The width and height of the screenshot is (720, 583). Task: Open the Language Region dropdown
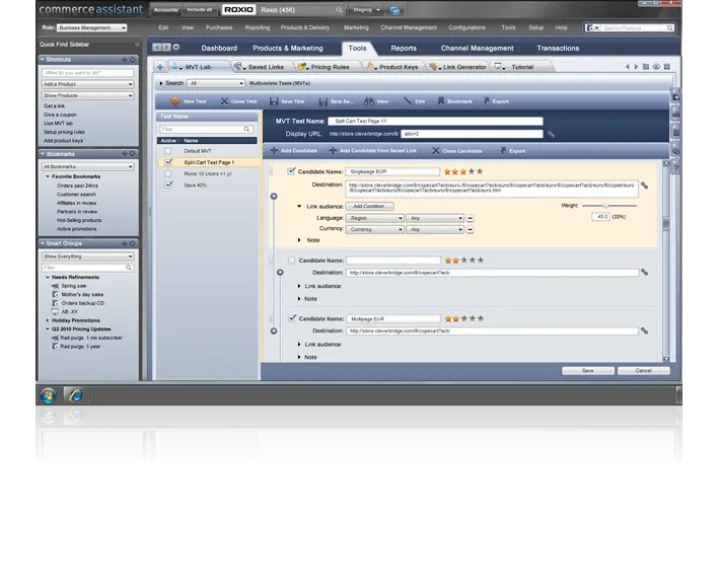point(374,218)
